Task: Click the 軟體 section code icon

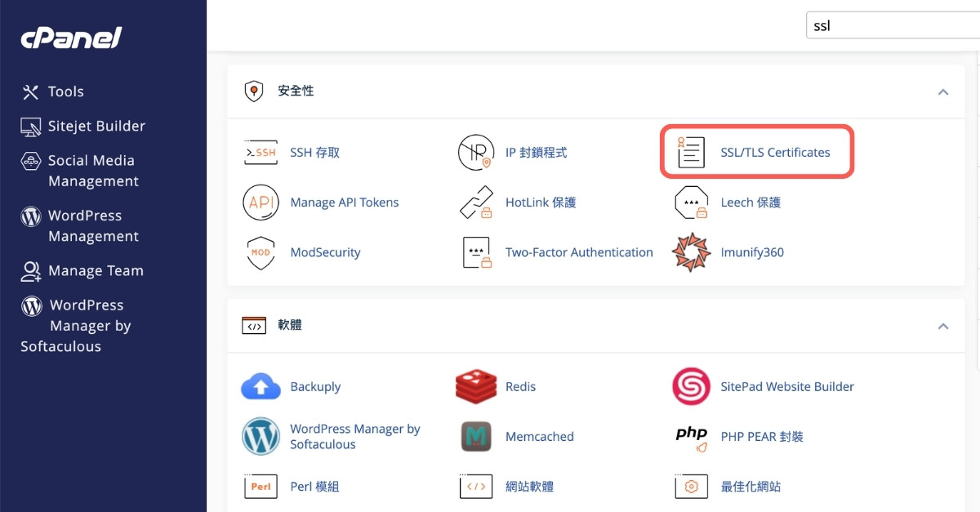Action: tap(254, 325)
